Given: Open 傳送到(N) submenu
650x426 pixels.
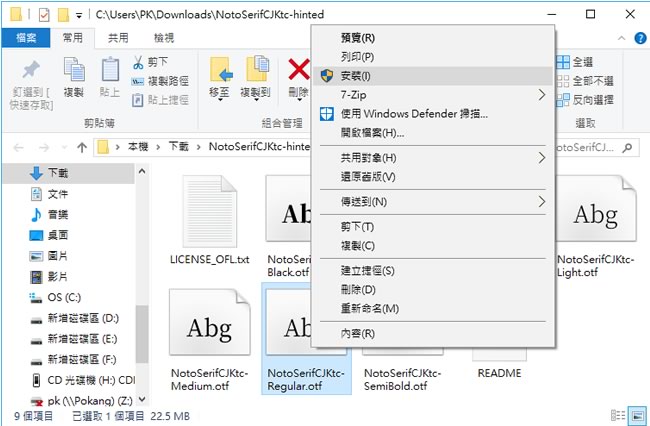Looking at the screenshot, I should click(433, 202).
